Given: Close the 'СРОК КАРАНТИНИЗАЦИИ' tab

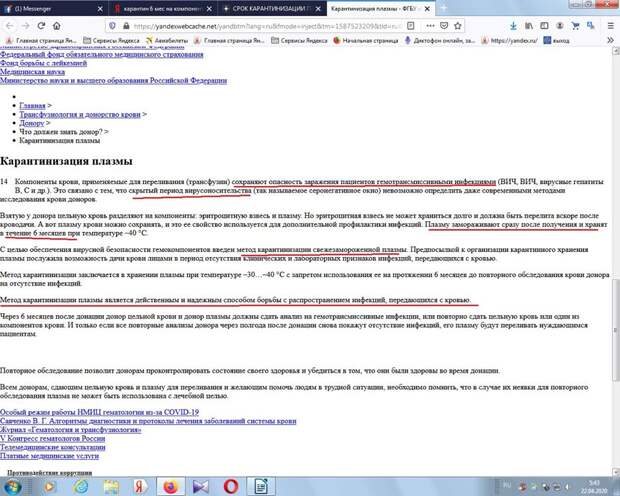Looking at the screenshot, I should pos(318,8).
